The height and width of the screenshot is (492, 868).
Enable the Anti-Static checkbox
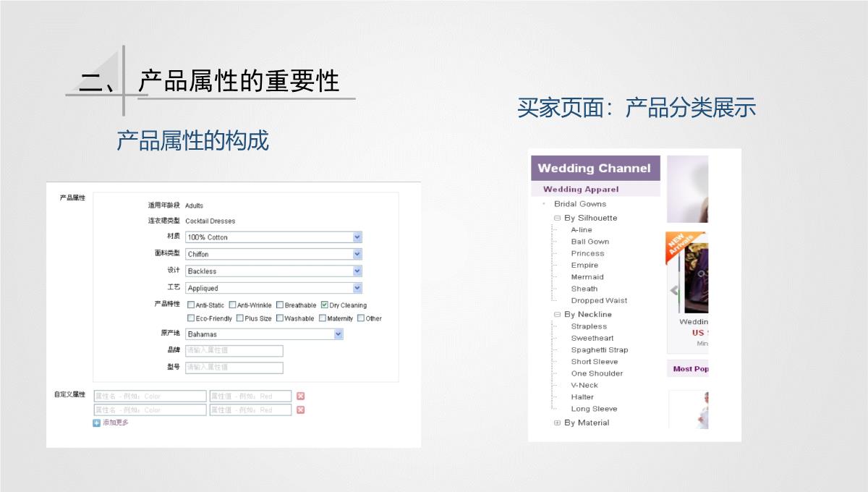pos(191,305)
